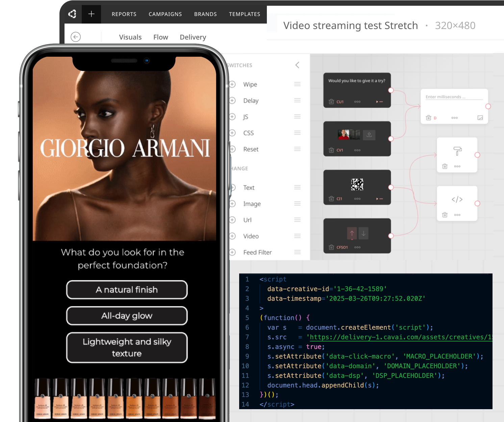
Task: Select the down arrow in the CFSO1 node
Action: 363,233
